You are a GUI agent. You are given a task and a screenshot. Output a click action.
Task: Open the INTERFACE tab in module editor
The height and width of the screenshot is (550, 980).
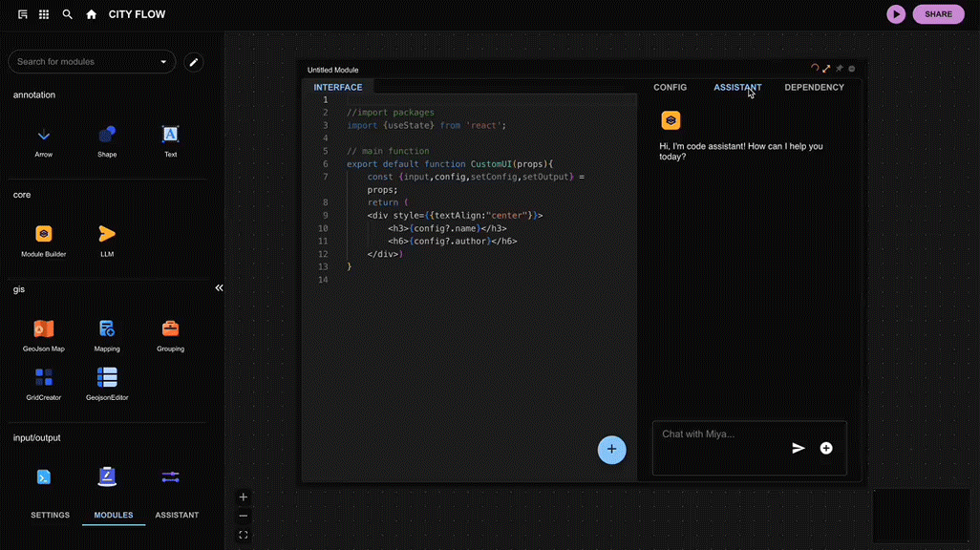(338, 88)
